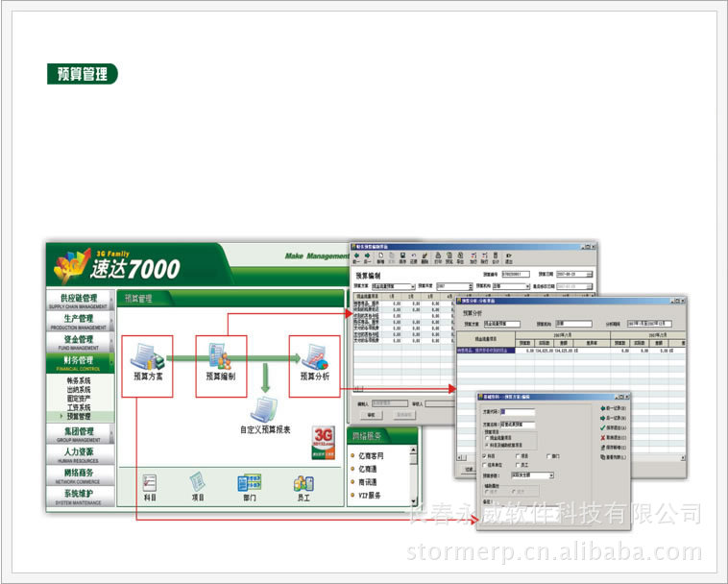
Task: Click view-list button in plan dialog
Action: (x=614, y=457)
